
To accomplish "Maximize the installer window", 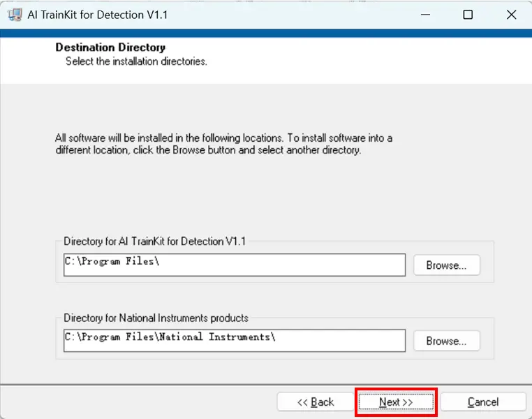I will pyautogui.click(x=468, y=15).
